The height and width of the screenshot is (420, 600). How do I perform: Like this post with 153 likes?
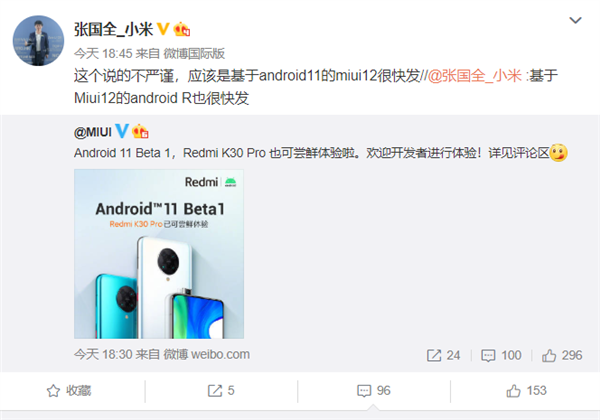click(x=526, y=391)
